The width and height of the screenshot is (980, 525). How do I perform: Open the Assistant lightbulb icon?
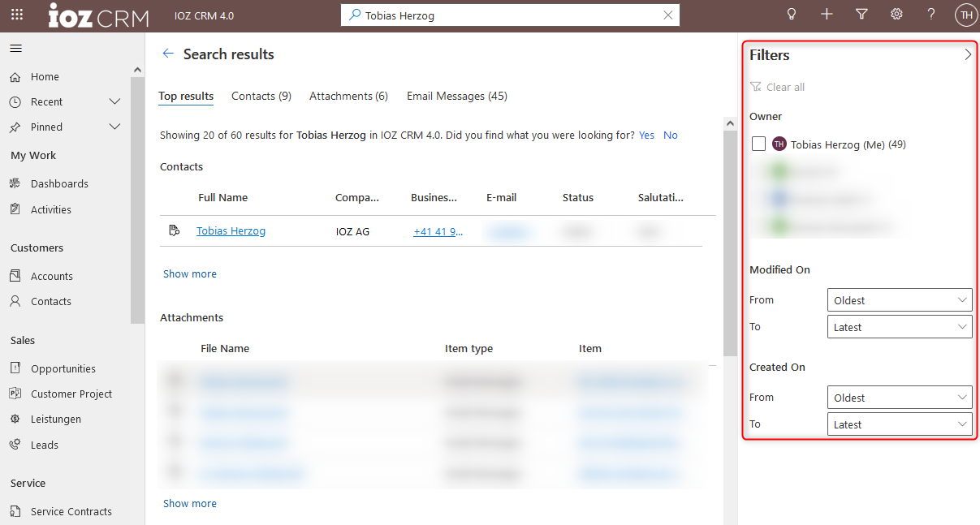pos(792,15)
